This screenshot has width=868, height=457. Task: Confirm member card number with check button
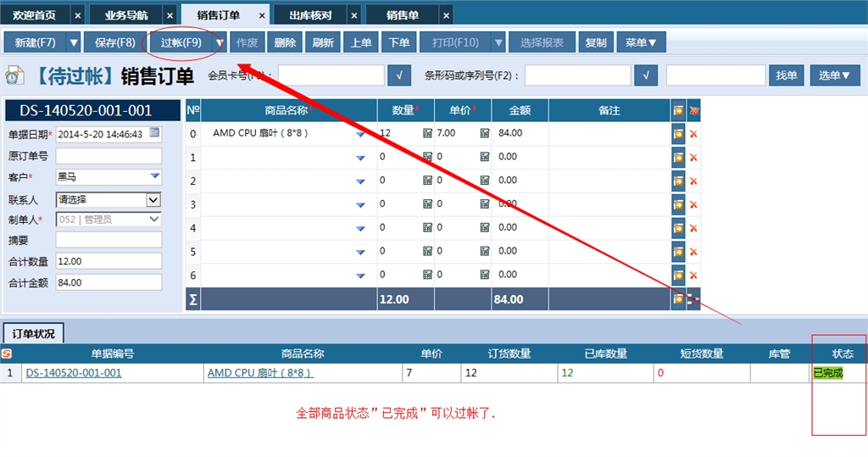point(399,75)
